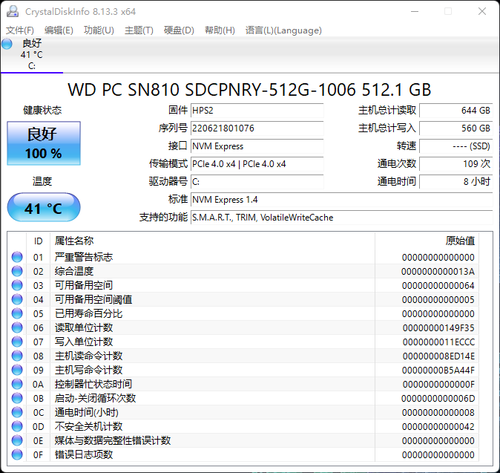
Task: Minimize the CrystalDiskInfo window
Action: 414,12
